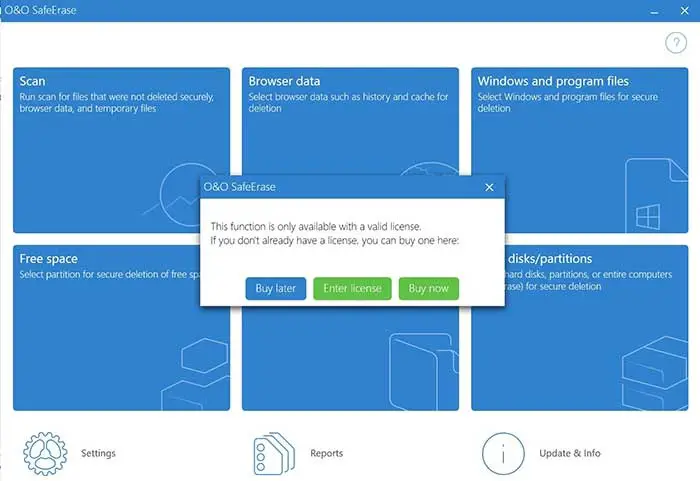Click the Update & Info circle icon
Screen dimensions: 700x481
(x=503, y=453)
